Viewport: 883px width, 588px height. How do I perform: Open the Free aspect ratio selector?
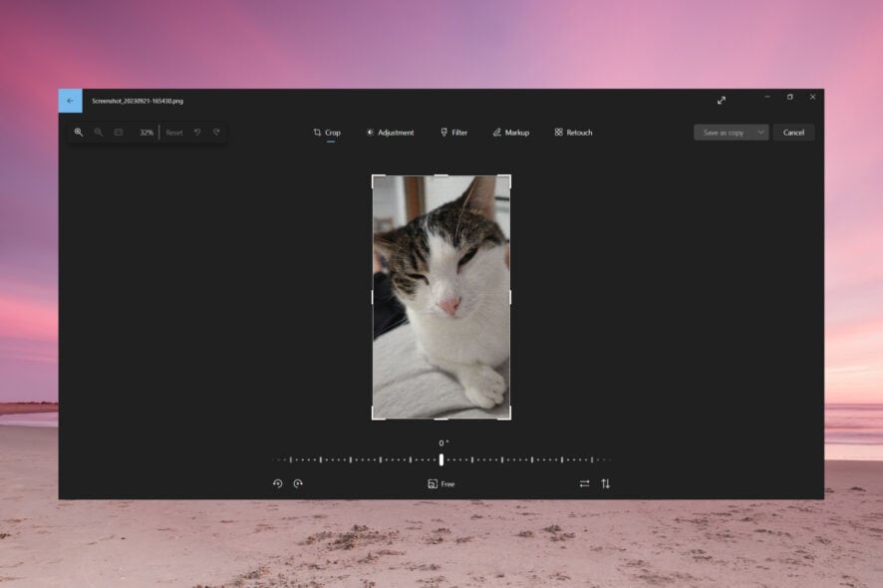coord(441,483)
